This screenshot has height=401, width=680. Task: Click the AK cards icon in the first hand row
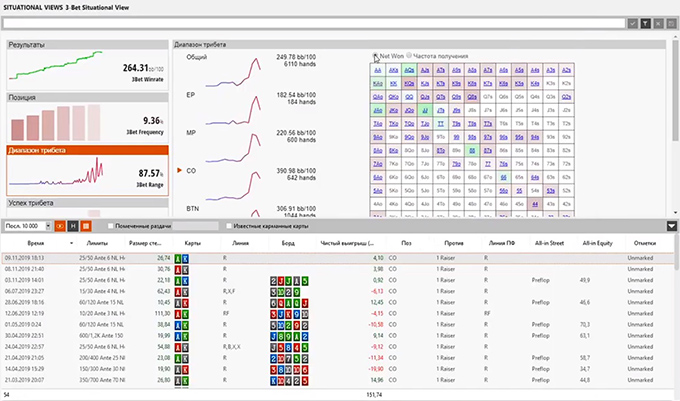coord(183,258)
